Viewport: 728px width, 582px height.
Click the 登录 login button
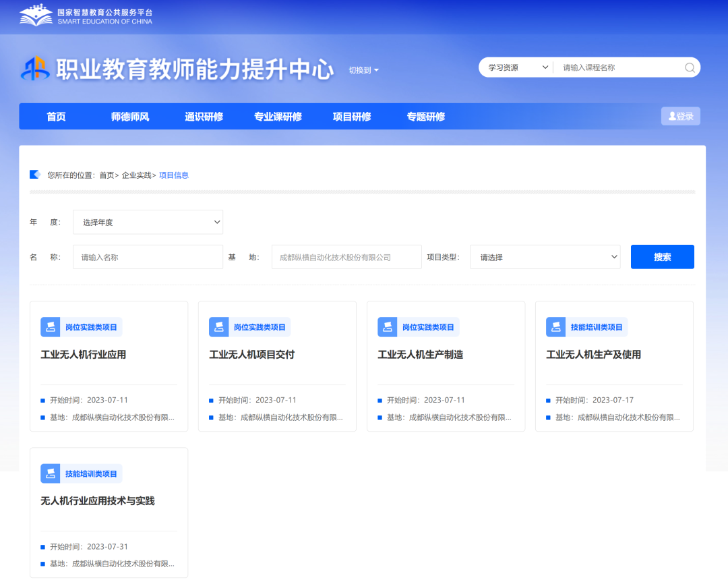(680, 116)
